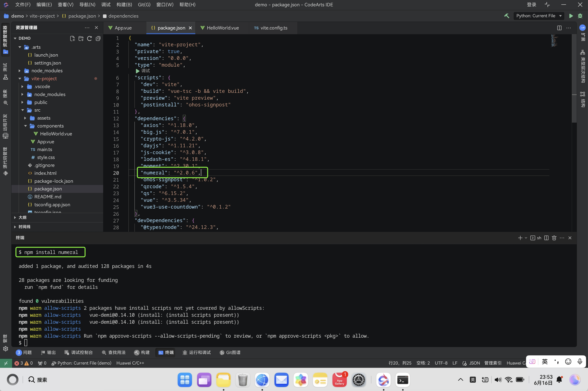Open the settings gear in sidebar
588x391 pixels.
[5, 349]
